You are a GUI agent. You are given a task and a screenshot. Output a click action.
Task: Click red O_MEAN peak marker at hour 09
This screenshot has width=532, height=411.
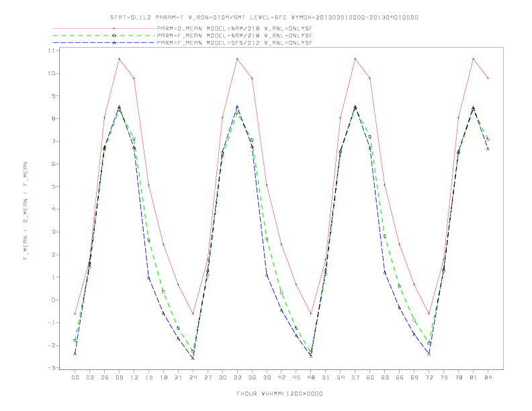(119, 59)
